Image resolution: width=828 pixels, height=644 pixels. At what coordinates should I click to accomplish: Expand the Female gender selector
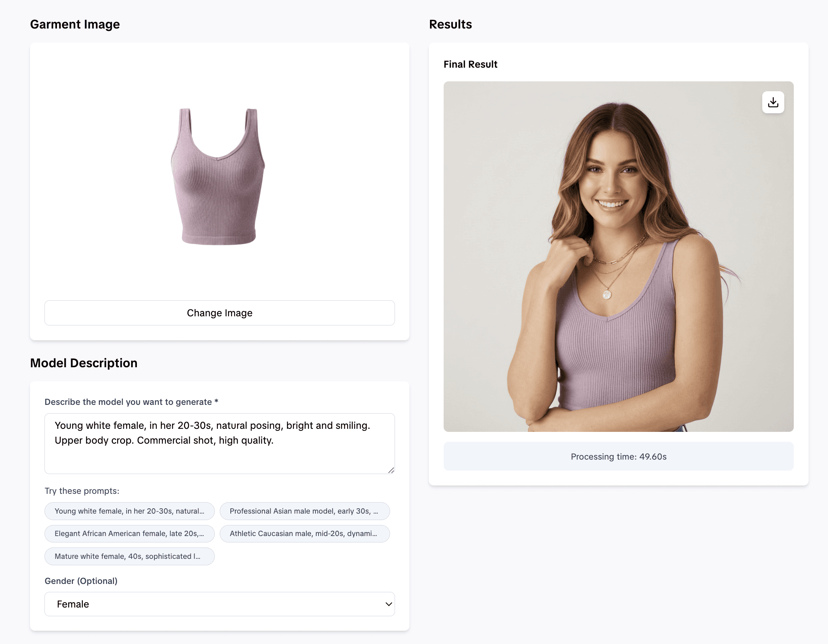pyautogui.click(x=220, y=604)
